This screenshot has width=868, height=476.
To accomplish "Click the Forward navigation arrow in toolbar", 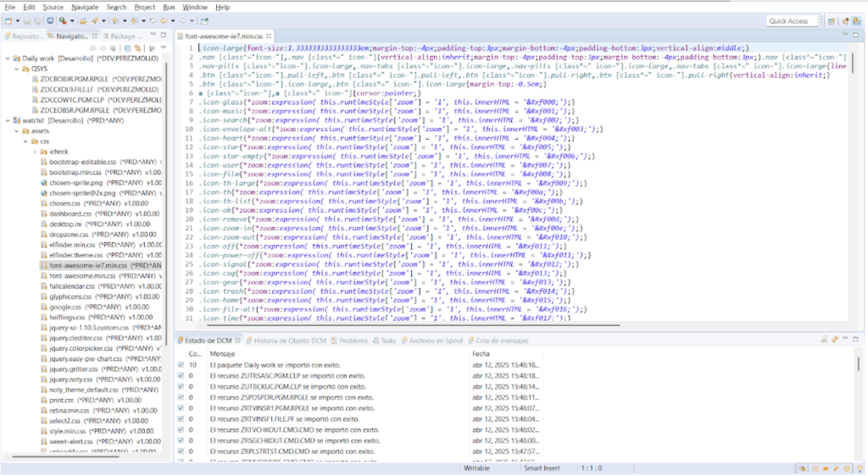I will pos(183,20).
